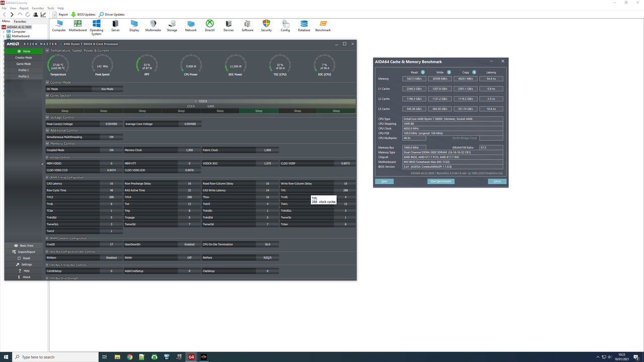The height and width of the screenshot is (362, 644).
Task: Open the Devices category icon in AIDA64
Action: pyautogui.click(x=228, y=26)
